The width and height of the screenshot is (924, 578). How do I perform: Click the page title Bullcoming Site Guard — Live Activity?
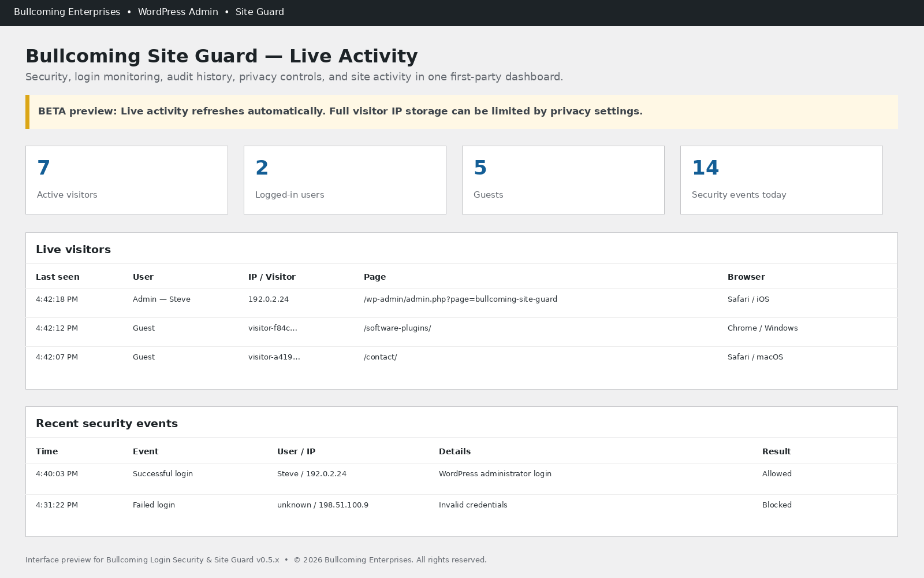point(222,56)
